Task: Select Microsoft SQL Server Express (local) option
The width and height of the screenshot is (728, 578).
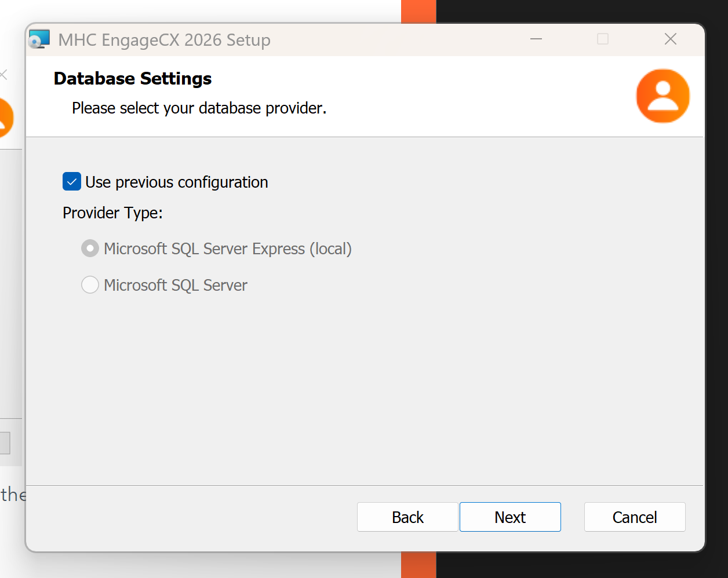Action: pyautogui.click(x=90, y=249)
